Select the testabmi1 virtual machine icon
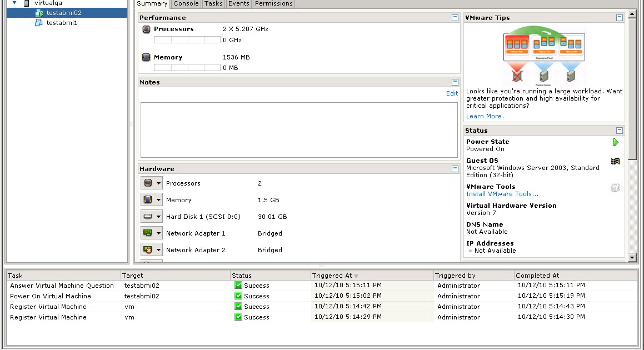The image size is (644, 350). [39, 23]
